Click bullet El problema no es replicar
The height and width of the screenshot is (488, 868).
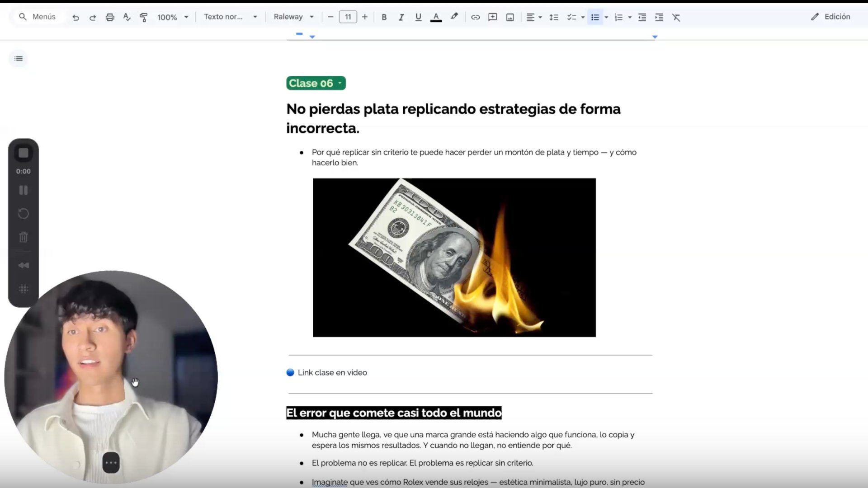pyautogui.click(x=422, y=463)
